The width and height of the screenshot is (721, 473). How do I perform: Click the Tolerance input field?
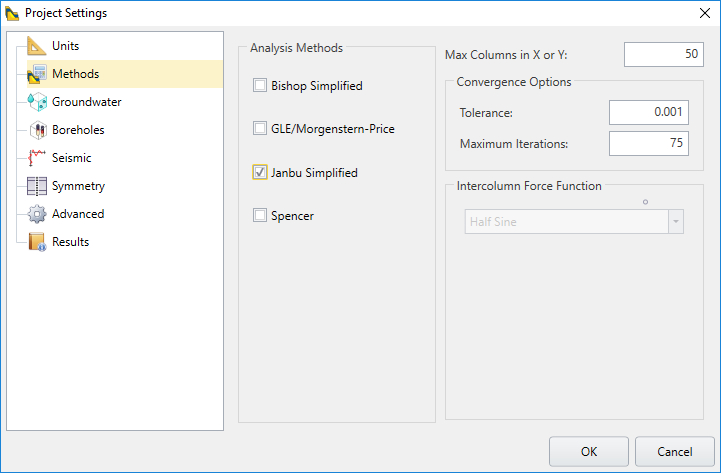648,113
